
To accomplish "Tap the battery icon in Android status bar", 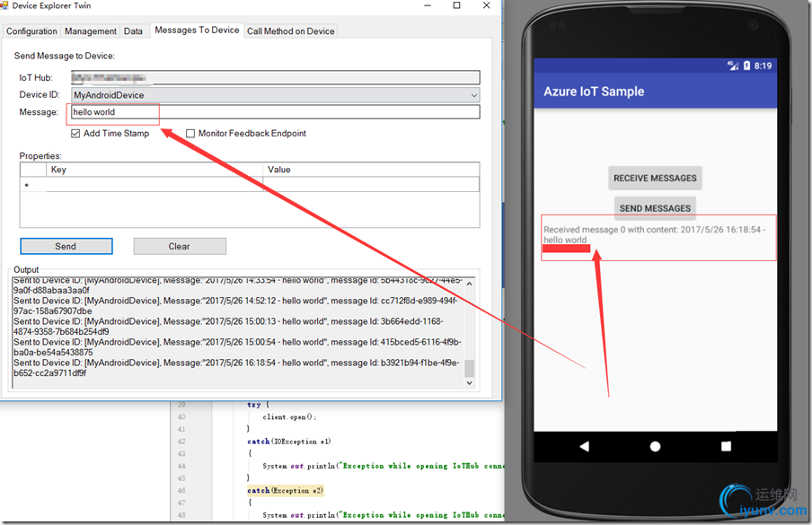I will tap(746, 66).
